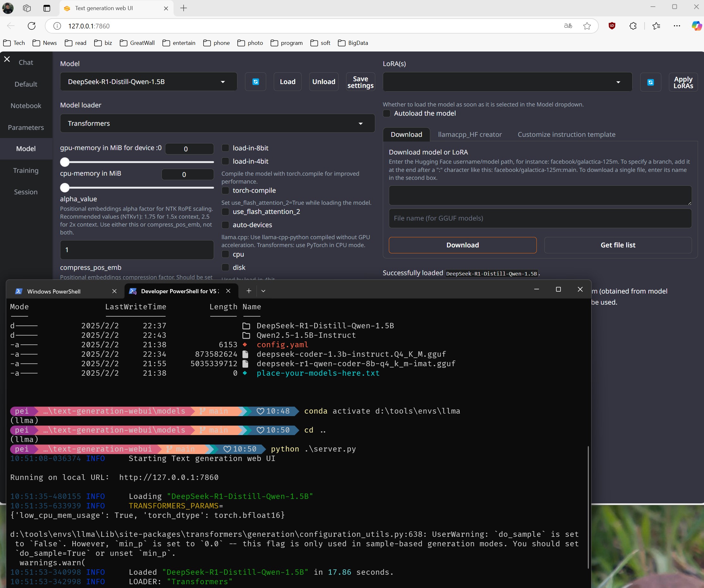Enable the torch-compile checkbox
Image resolution: width=704 pixels, height=588 pixels.
point(226,191)
